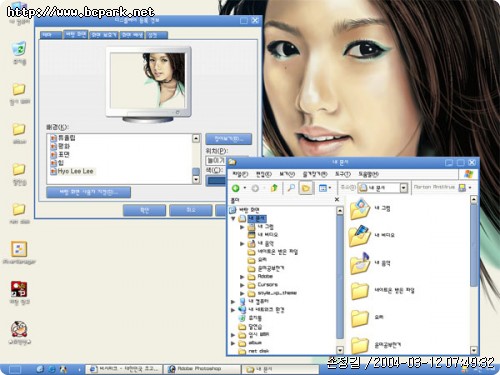Click the OK button in Display Properties

(x=144, y=210)
